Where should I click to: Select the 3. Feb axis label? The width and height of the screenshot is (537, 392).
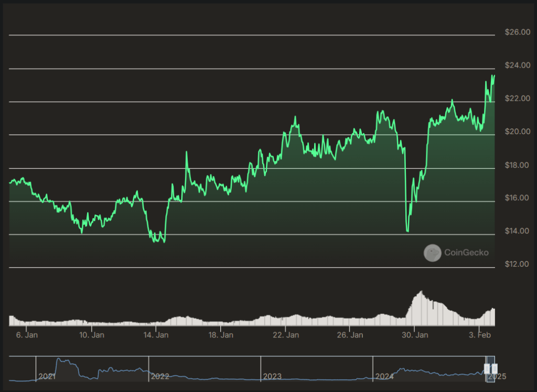click(479, 334)
